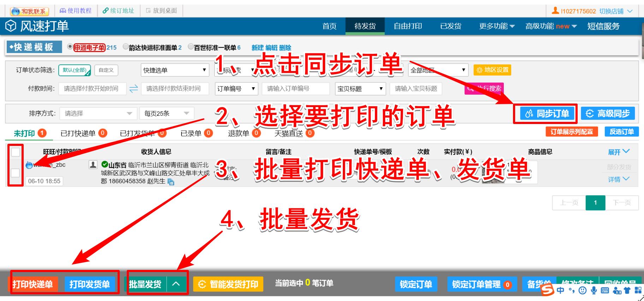644x301 pixels.
Task: Click the 同步订单 button
Action: click(547, 113)
